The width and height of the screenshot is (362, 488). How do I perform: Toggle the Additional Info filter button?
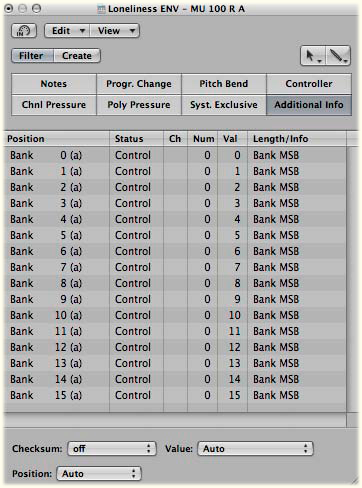309,105
